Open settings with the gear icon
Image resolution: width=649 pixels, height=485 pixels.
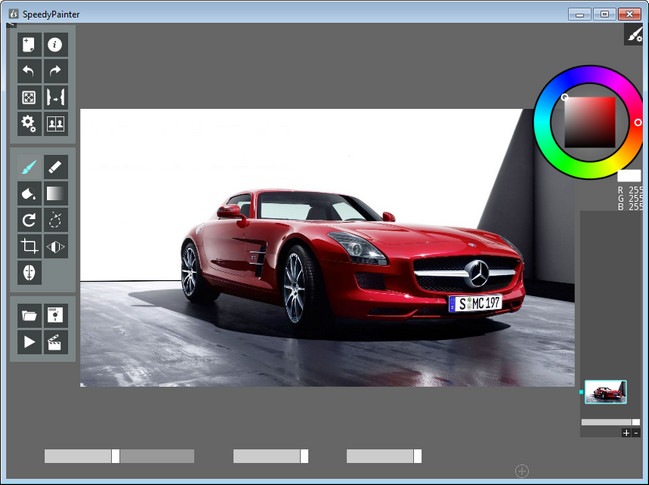point(29,123)
